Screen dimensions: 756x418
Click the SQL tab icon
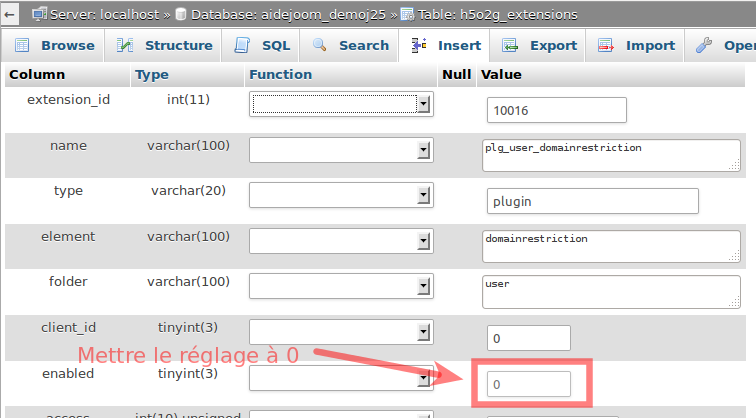pyautogui.click(x=242, y=45)
